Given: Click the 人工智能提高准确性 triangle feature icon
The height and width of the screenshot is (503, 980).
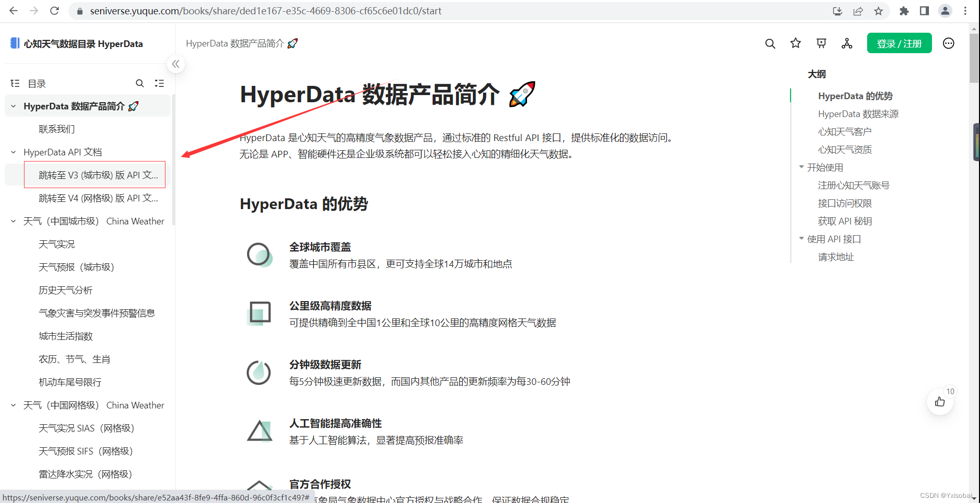Looking at the screenshot, I should [259, 431].
